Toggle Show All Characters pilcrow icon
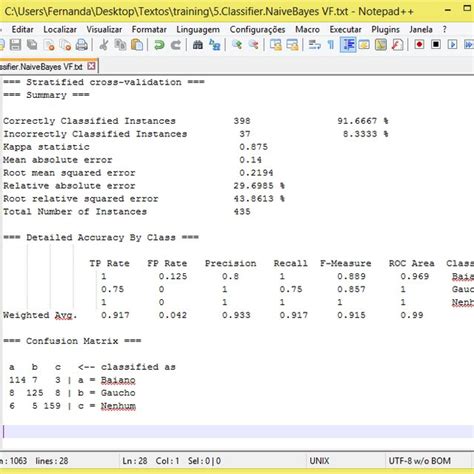The width and height of the screenshot is (474, 474). [331, 45]
